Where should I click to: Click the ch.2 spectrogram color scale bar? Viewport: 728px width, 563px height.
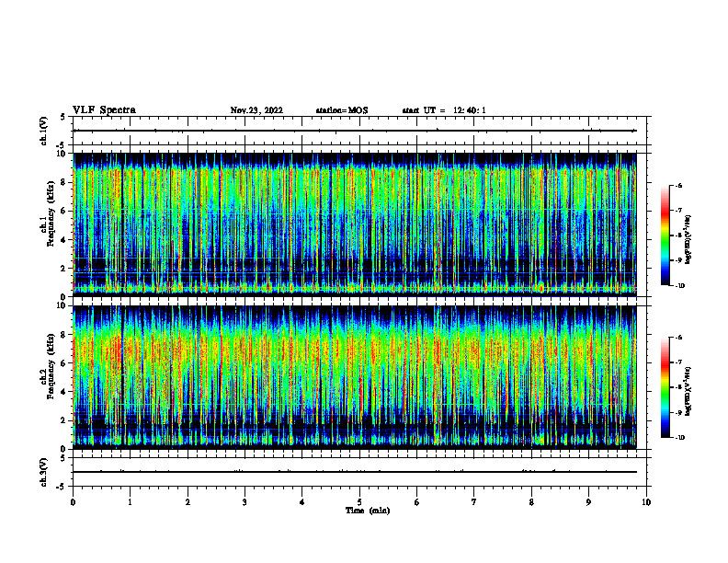(x=665, y=387)
